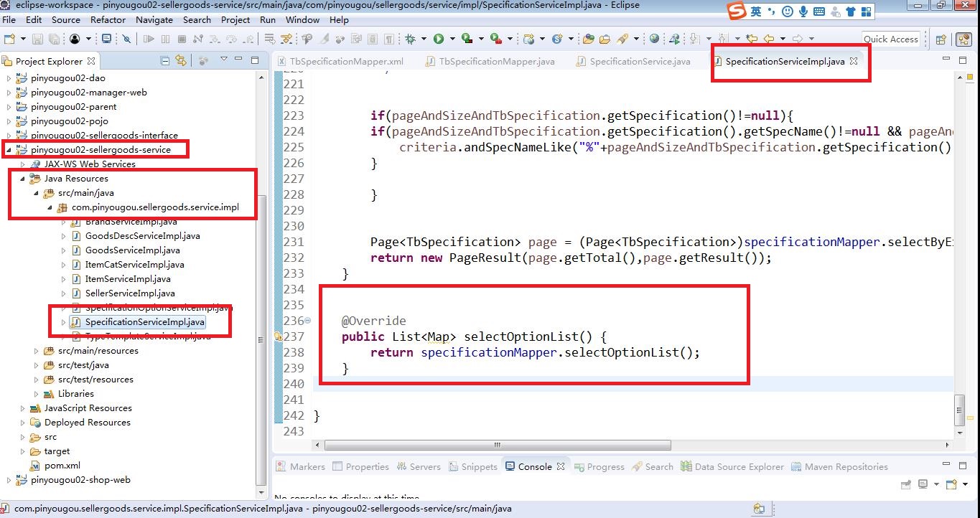The width and height of the screenshot is (980, 518).
Task: Collapse pinyougou02-sellergoods-service project node
Action: [9, 149]
